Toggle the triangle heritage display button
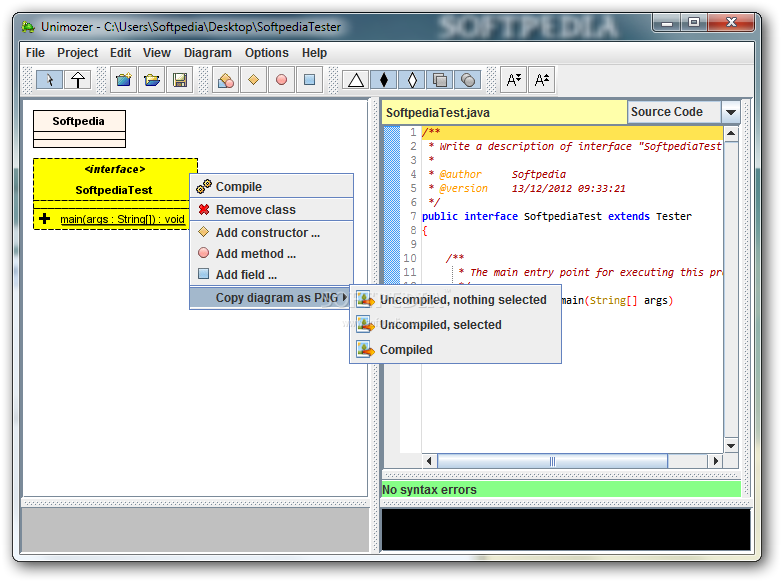The image size is (782, 582). 356,80
